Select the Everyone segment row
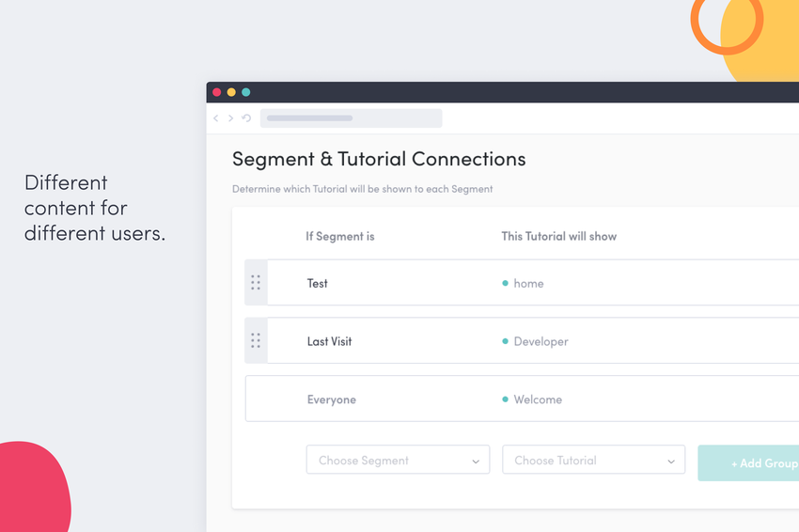Screen dimensions: 799x532 (x=523, y=399)
